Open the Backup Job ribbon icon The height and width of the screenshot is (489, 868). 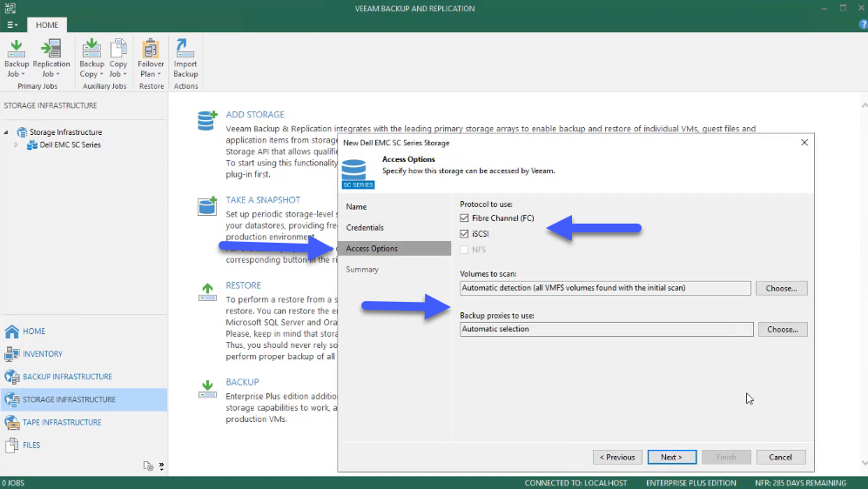pyautogui.click(x=16, y=49)
